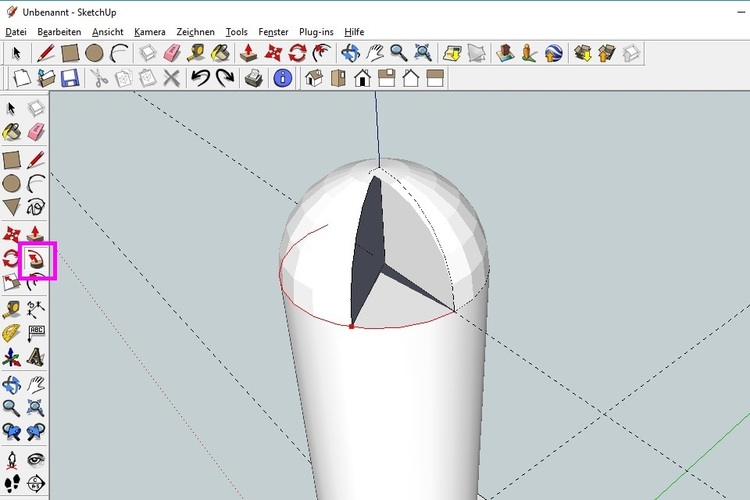Click the Previous view icon in left palette

[11, 432]
